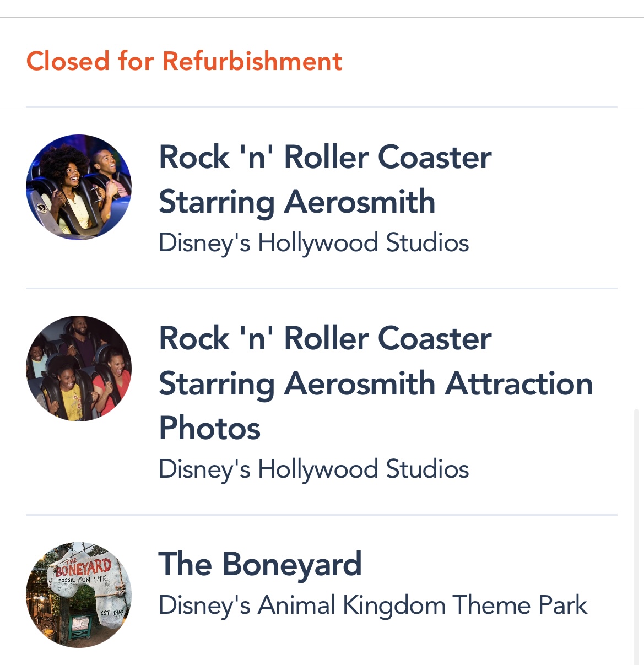Click the 'Starring Aerosmith' line of the first entry
The width and height of the screenshot is (644, 665).
point(297,202)
